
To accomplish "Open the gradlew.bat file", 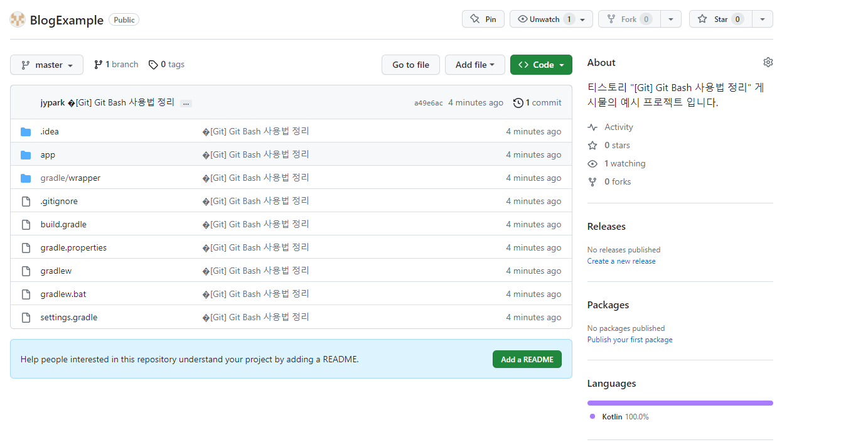I will pos(63,294).
